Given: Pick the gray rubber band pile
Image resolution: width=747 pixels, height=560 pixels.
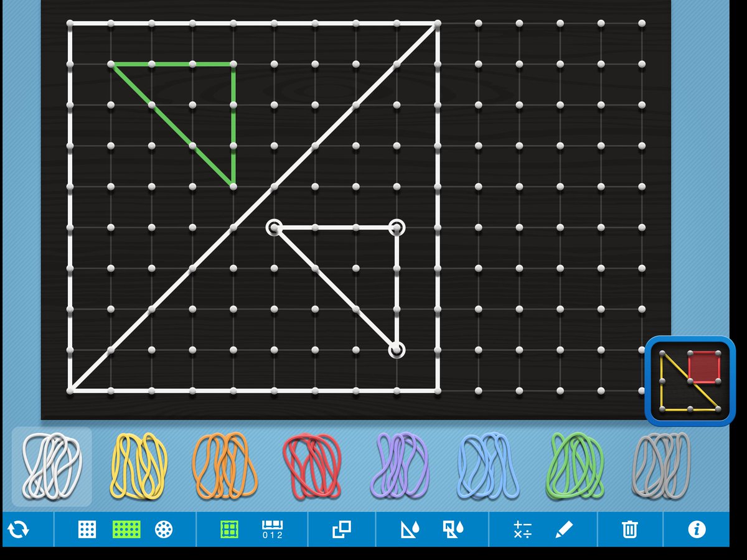Looking at the screenshot, I should tap(662, 465).
